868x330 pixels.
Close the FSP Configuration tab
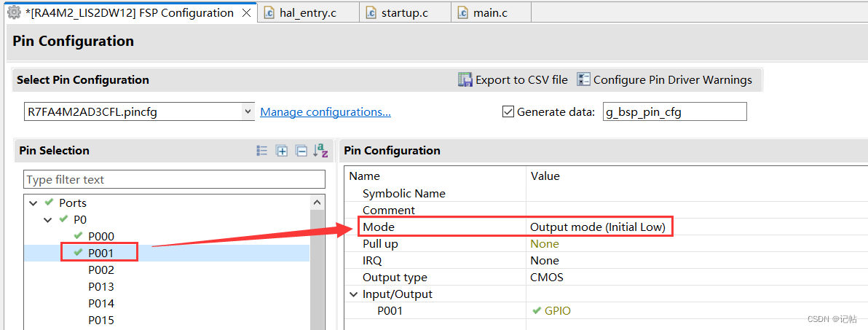pos(246,13)
